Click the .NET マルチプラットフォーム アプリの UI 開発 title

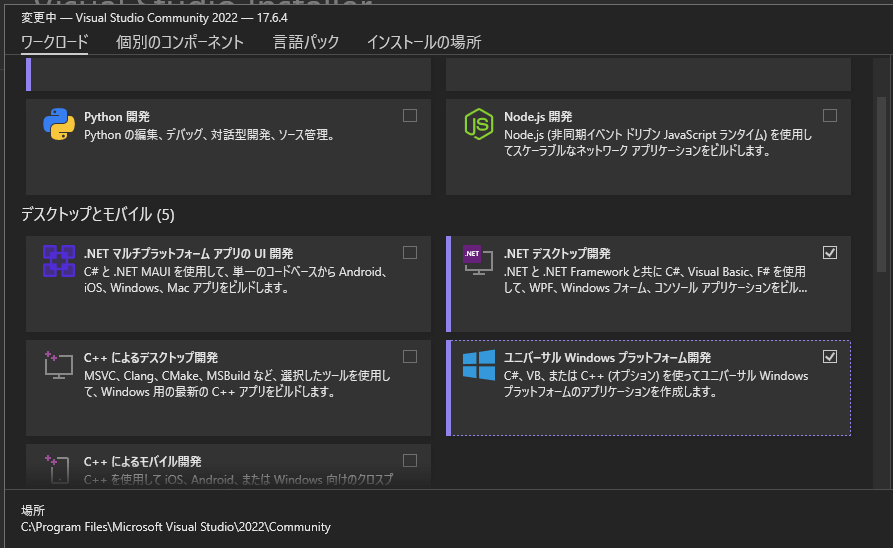(x=189, y=253)
